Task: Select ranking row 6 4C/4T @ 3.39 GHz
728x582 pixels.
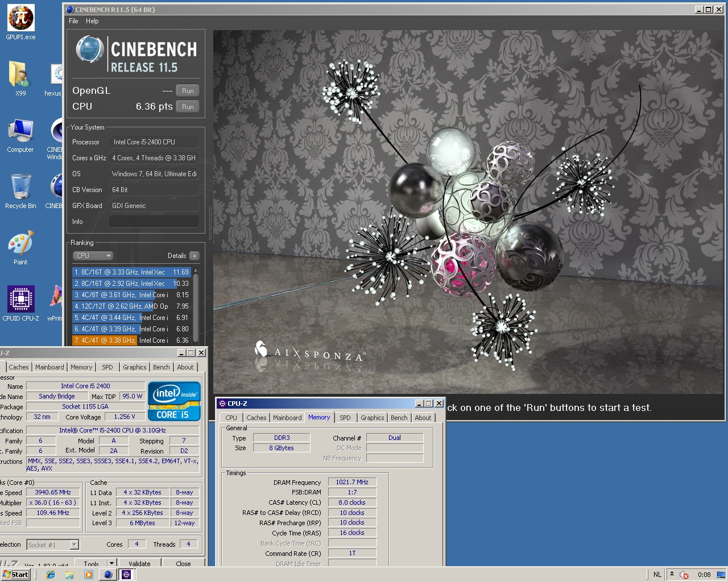Action: (x=131, y=329)
